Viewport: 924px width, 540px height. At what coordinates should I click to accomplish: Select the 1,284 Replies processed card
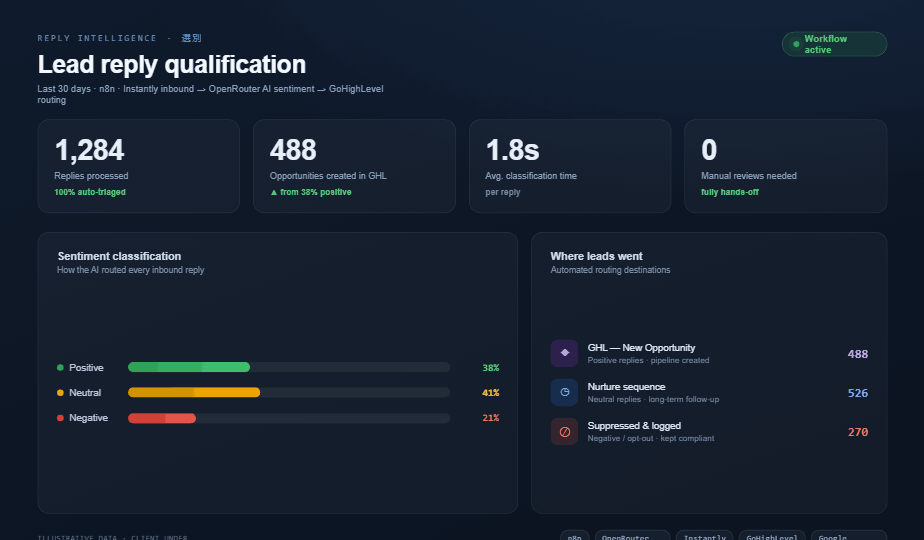(138, 166)
